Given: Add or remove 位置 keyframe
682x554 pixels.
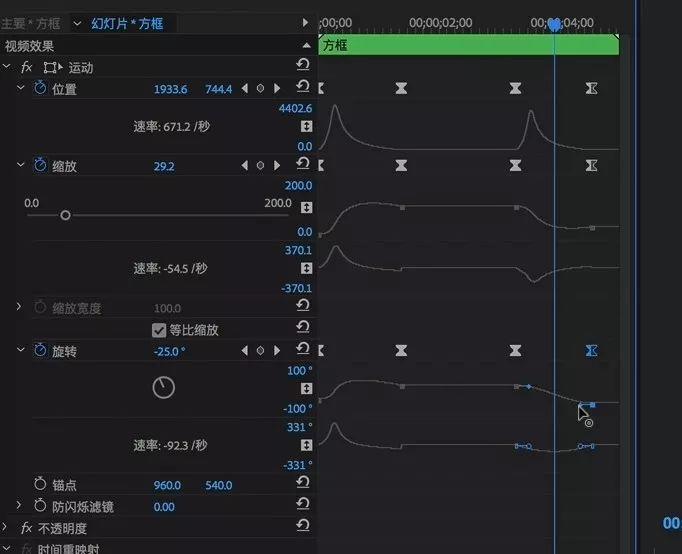Looking at the screenshot, I should tap(260, 89).
